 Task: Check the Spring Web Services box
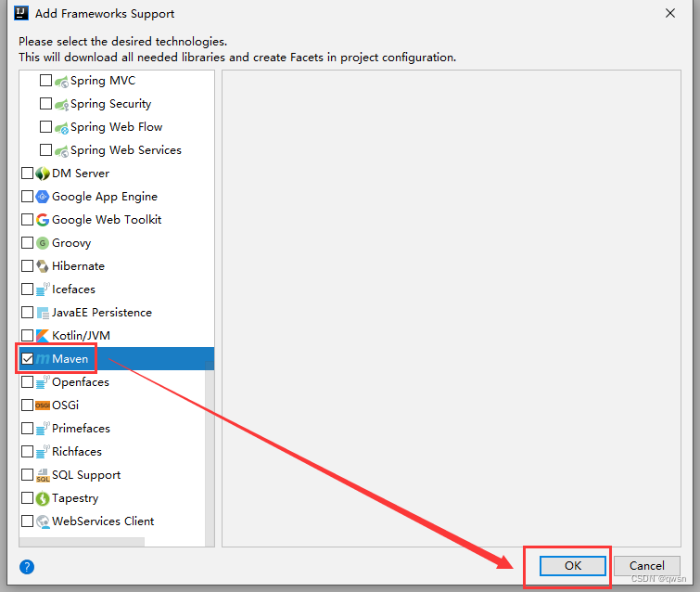[45, 149]
